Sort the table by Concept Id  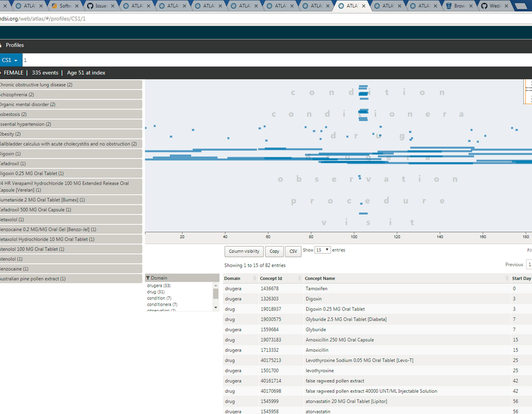[280, 279]
